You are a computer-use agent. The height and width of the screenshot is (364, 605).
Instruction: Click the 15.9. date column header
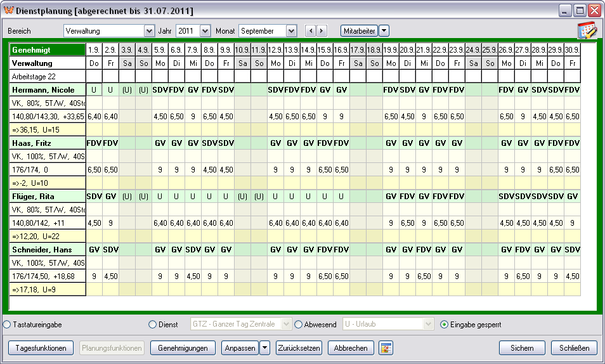(x=325, y=50)
